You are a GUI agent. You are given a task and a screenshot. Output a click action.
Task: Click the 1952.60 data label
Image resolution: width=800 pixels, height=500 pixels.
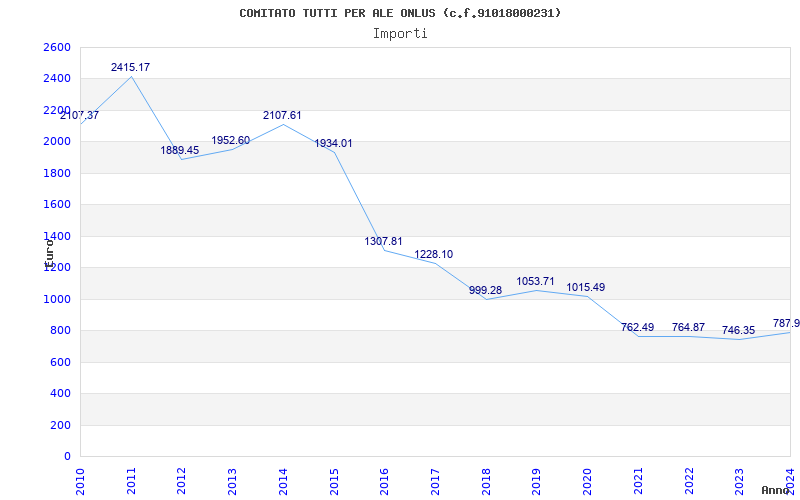coord(231,140)
